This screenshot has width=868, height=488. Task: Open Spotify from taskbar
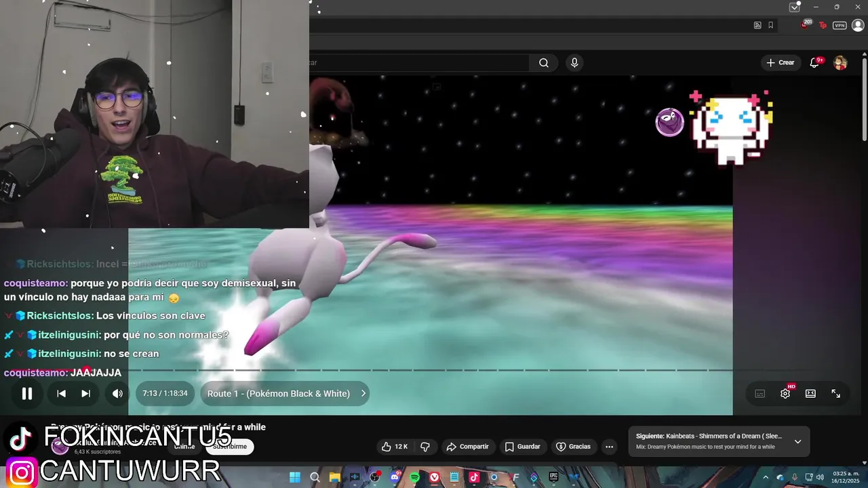pos(414,477)
